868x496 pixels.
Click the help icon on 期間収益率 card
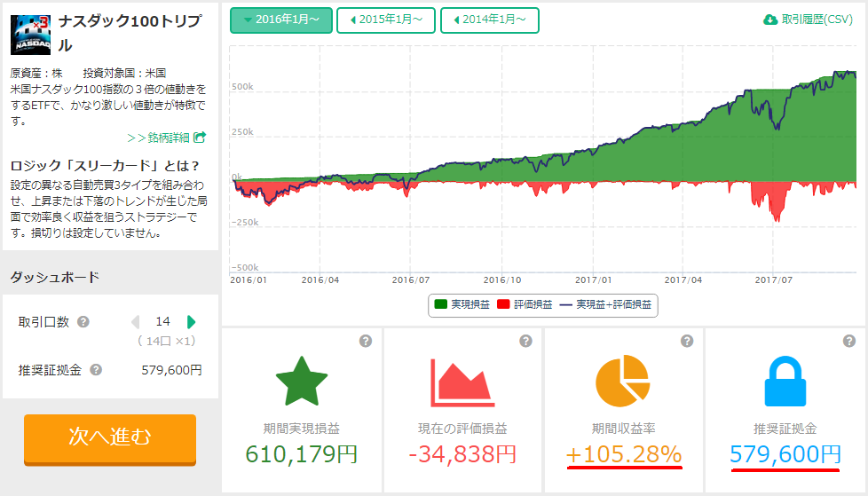coord(687,341)
